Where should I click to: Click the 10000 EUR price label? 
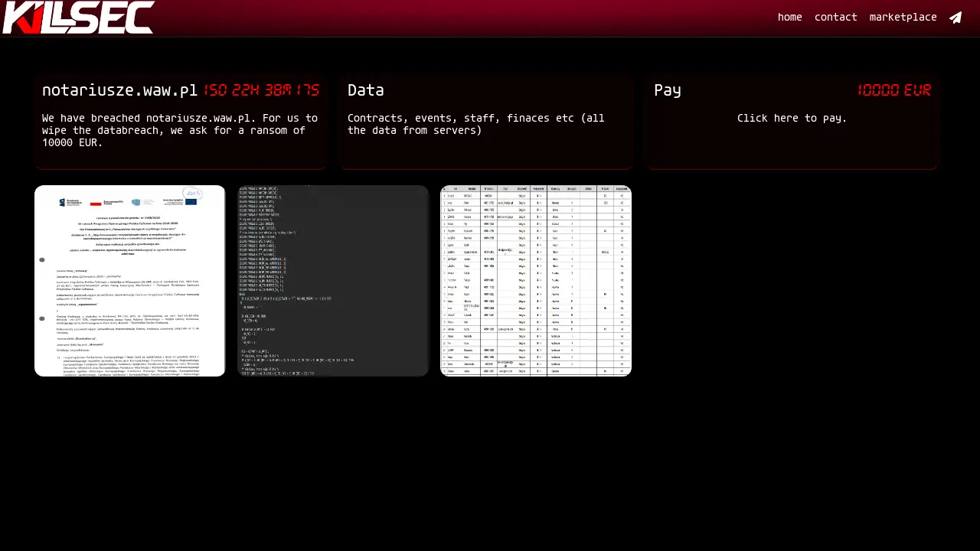pyautogui.click(x=893, y=90)
